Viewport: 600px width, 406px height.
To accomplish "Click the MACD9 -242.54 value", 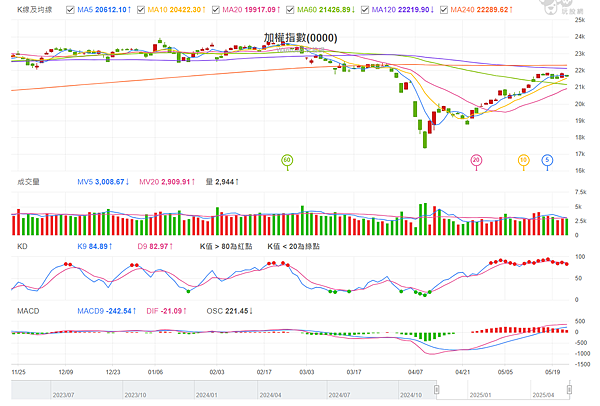I will coord(107,311).
